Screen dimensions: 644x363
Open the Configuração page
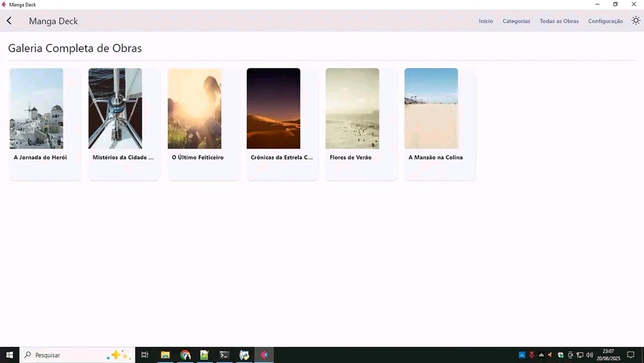pyautogui.click(x=605, y=21)
